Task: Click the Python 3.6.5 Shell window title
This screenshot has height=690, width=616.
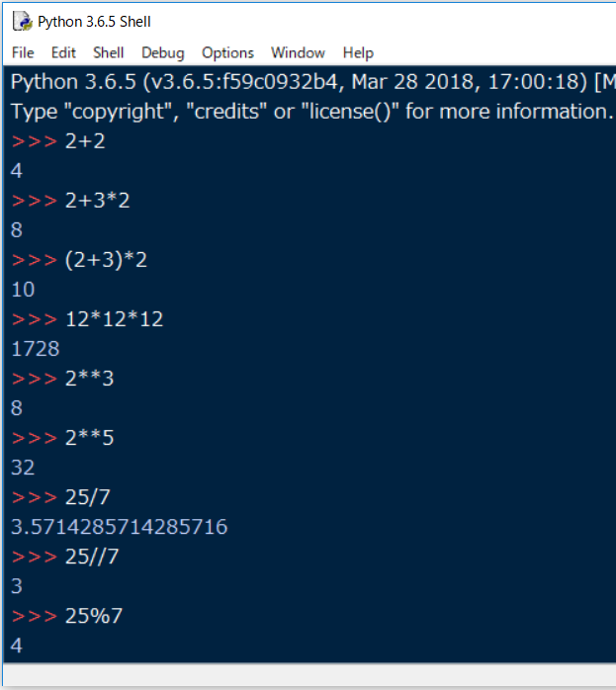Action: point(95,22)
